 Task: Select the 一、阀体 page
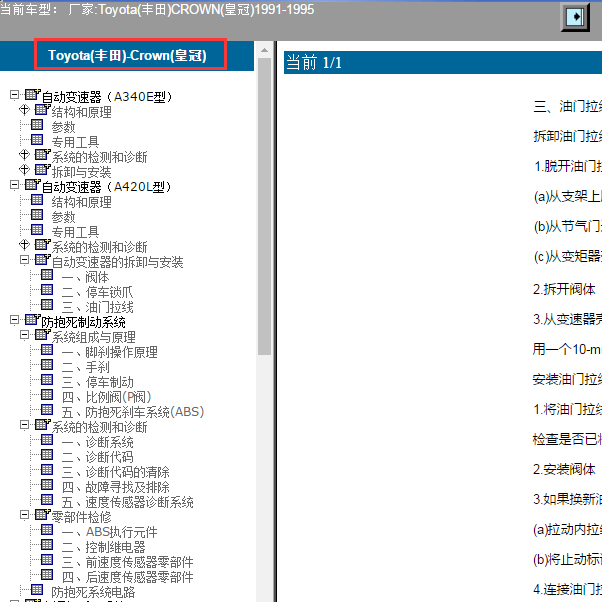tap(85, 277)
